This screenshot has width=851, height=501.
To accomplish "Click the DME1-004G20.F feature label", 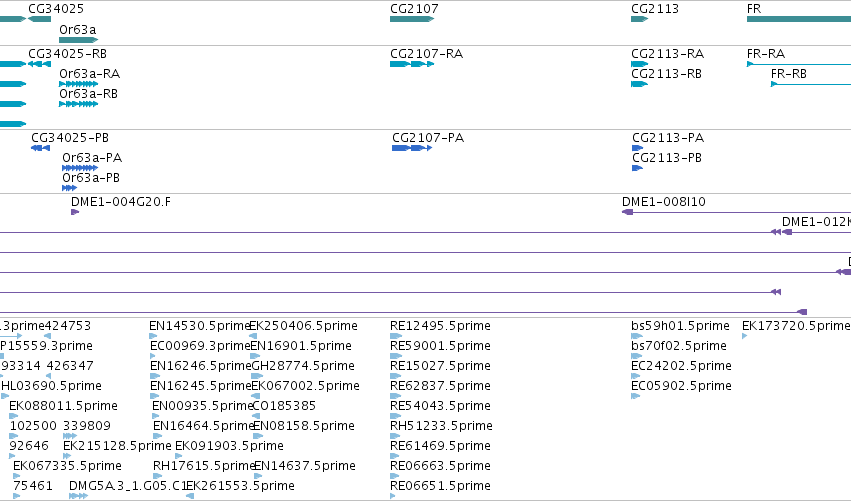I will (x=120, y=202).
